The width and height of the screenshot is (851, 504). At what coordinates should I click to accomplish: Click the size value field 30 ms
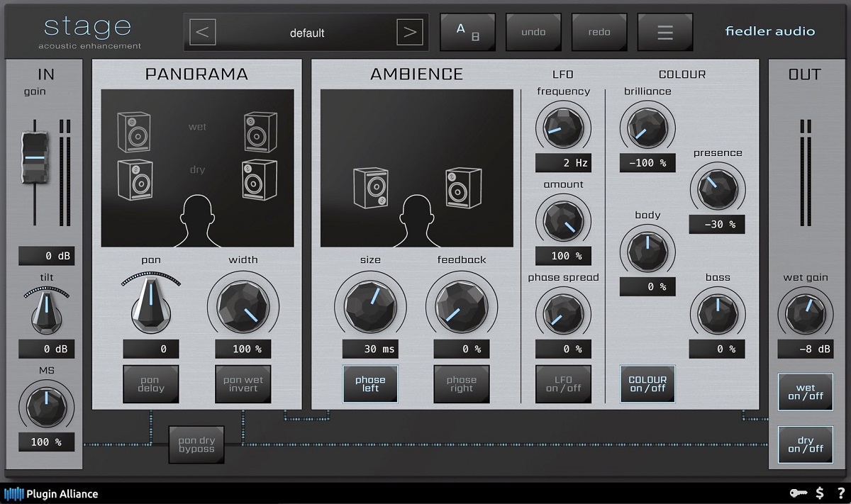coord(370,349)
